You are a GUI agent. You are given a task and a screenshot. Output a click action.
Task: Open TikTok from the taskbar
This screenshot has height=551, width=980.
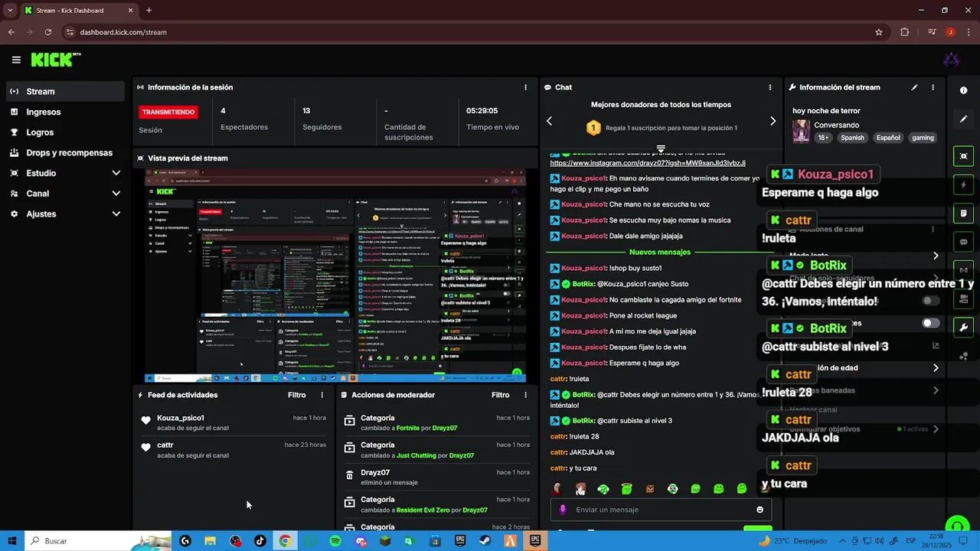pyautogui.click(x=260, y=541)
